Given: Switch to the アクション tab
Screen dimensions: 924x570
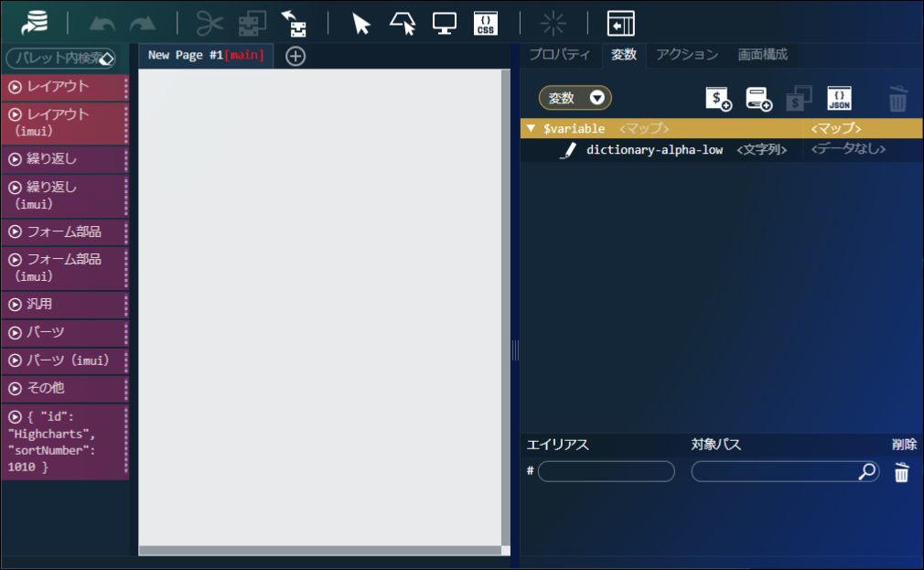Looking at the screenshot, I should [687, 55].
